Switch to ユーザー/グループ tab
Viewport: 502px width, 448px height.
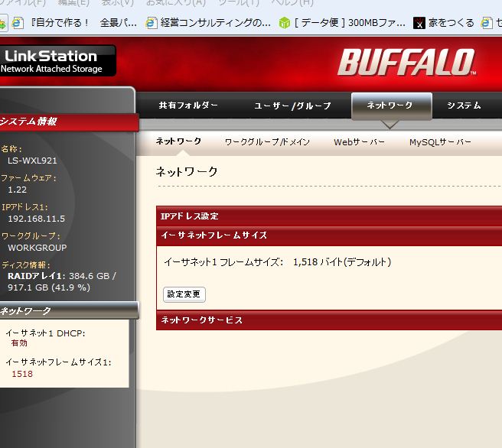click(292, 106)
